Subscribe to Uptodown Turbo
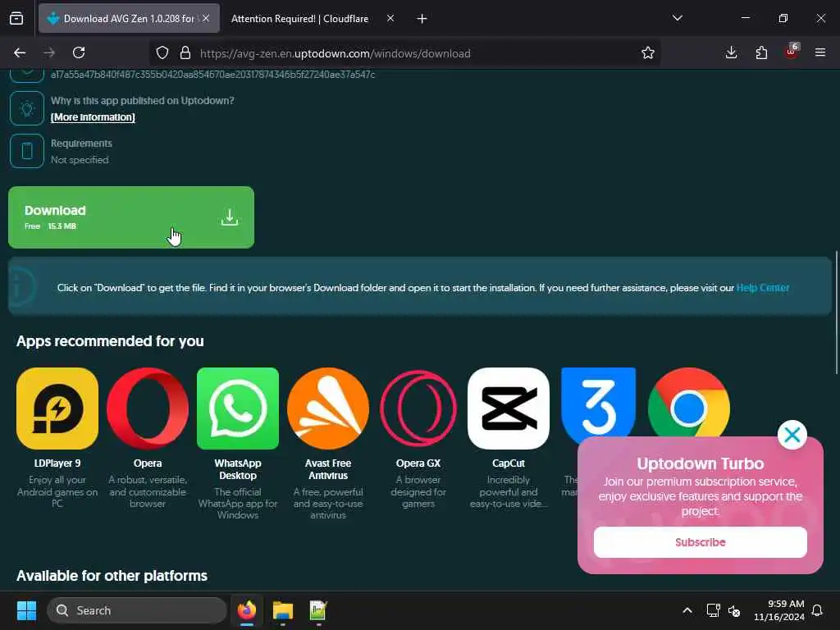The width and height of the screenshot is (840, 630). click(701, 542)
